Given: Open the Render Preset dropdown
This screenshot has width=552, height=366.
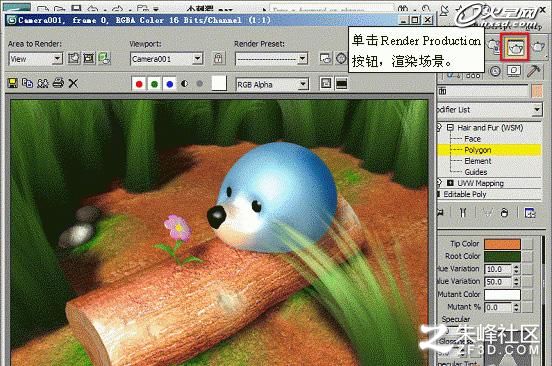Looking at the screenshot, I should (x=271, y=59).
